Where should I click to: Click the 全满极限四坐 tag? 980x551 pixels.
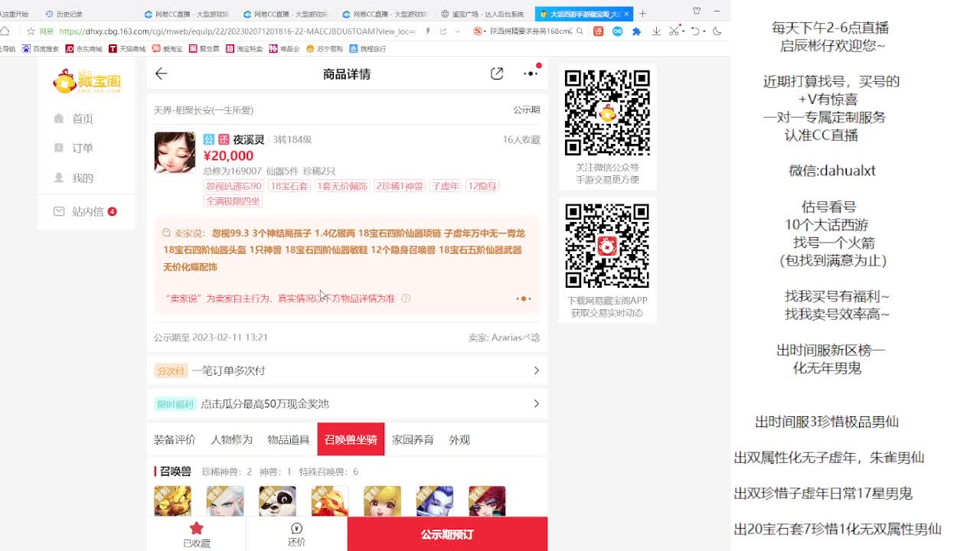[233, 201]
